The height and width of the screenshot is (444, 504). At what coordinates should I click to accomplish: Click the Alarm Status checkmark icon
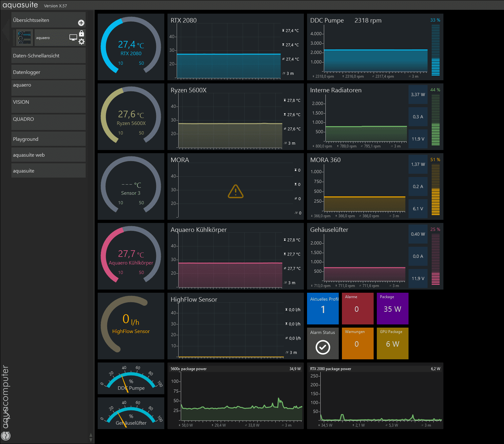tap(323, 347)
